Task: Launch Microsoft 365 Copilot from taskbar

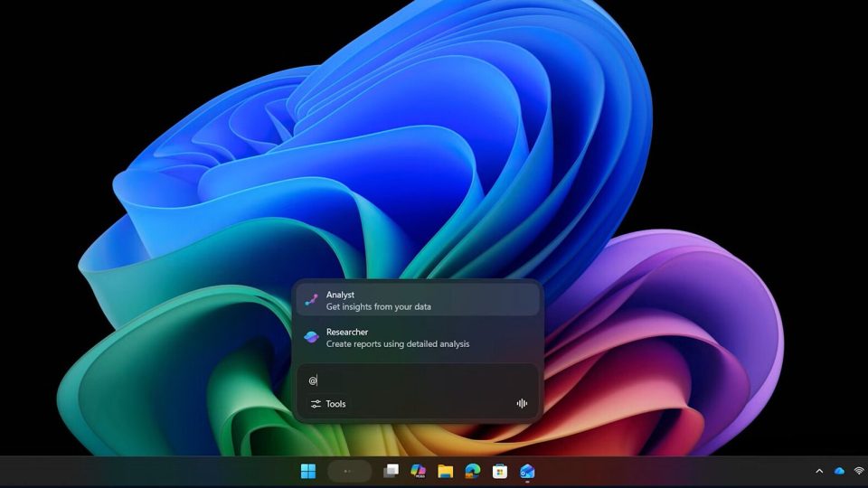Action: (x=418, y=471)
